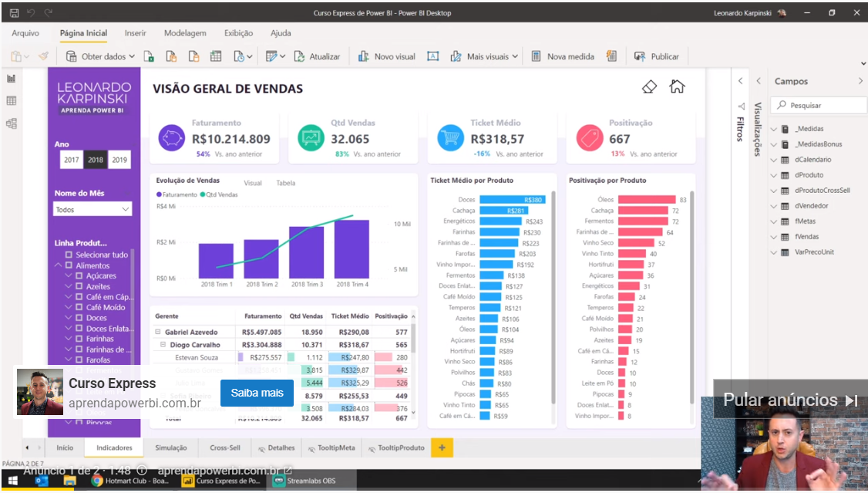The width and height of the screenshot is (868, 493).
Task: Click the Qtd Vendas chart icon
Action: (x=311, y=138)
